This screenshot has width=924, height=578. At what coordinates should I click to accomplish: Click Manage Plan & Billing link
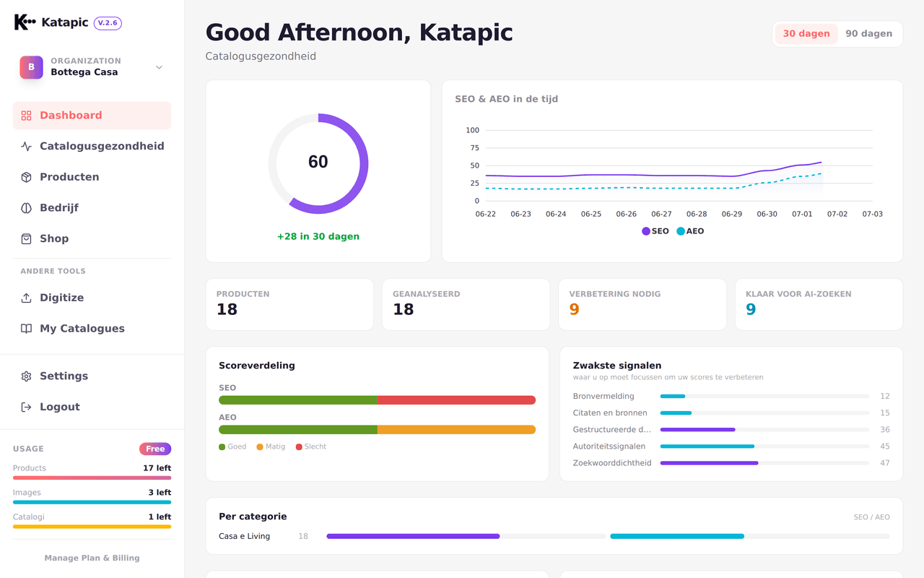click(x=92, y=558)
